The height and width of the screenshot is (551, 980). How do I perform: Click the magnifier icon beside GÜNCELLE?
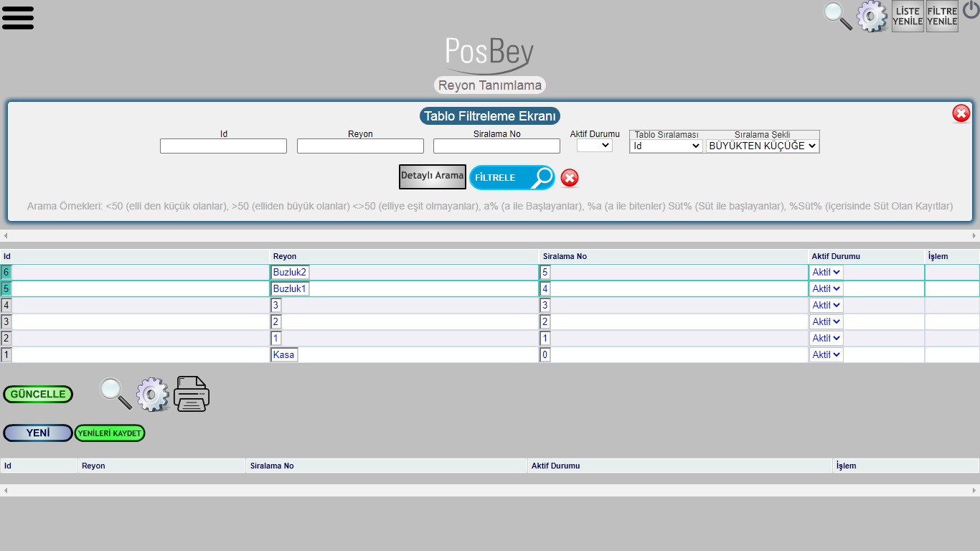(115, 394)
